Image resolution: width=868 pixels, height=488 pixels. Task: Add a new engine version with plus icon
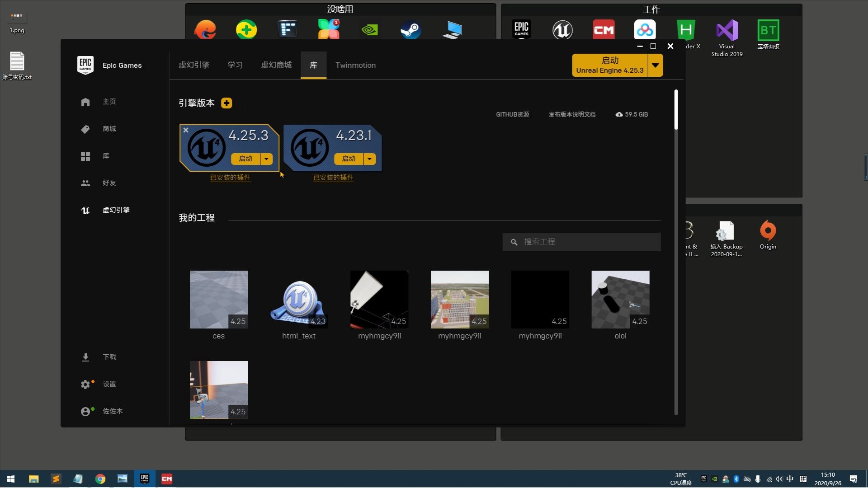[226, 103]
